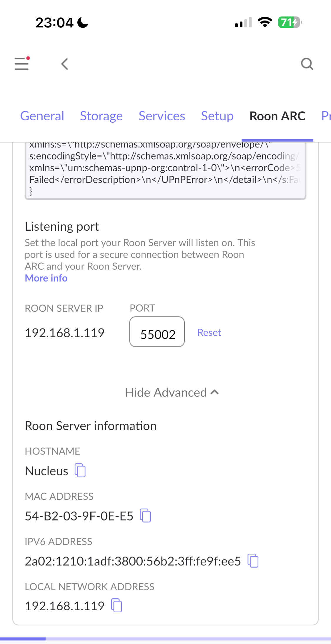
Task: Switch to the General tab
Action: [x=42, y=116]
